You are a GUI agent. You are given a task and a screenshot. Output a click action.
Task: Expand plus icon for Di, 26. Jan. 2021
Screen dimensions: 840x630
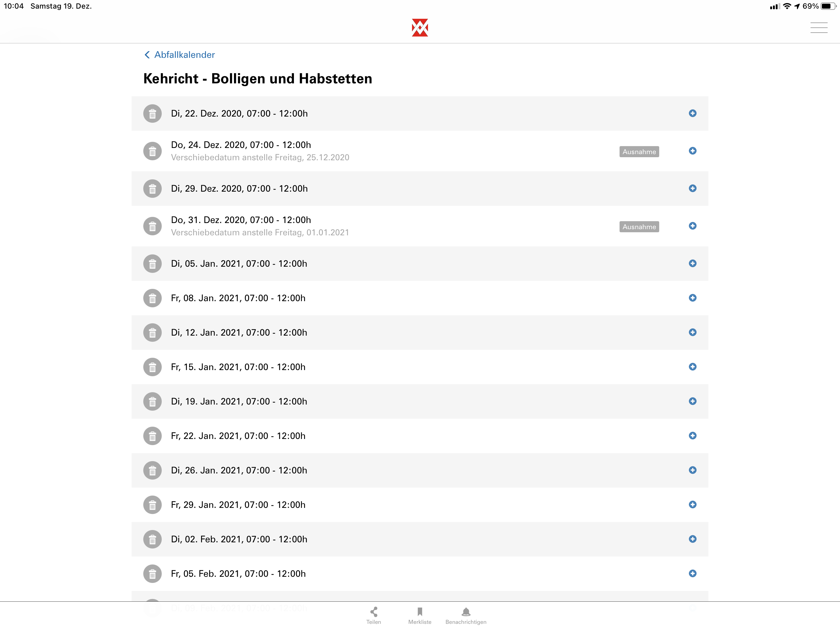click(692, 470)
